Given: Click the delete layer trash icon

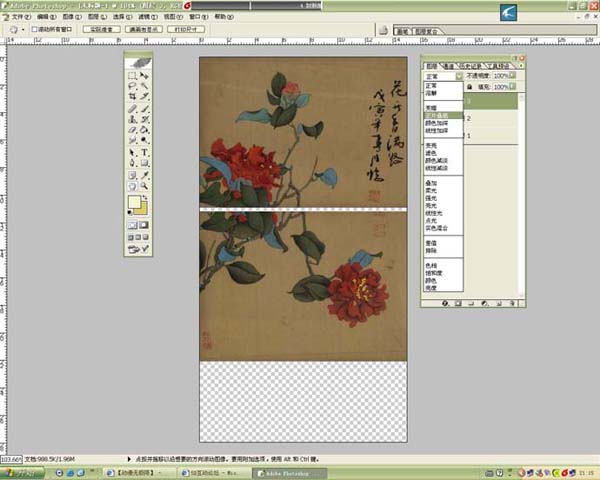Looking at the screenshot, I should 512,303.
